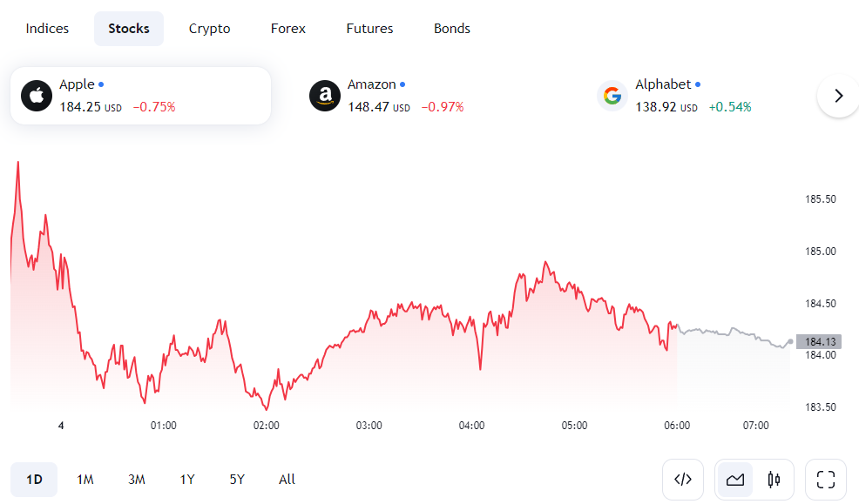
Task: Switch to the Crypto tab
Action: click(x=210, y=29)
